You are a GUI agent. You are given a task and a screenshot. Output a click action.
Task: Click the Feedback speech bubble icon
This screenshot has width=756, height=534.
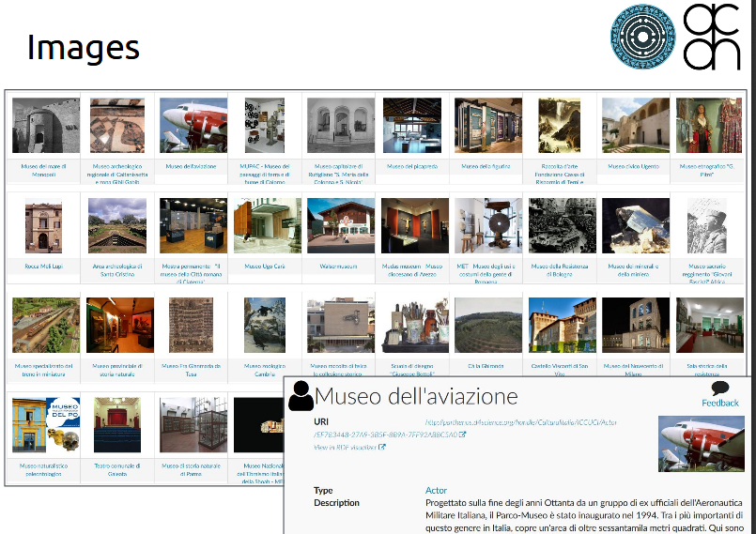point(720,388)
